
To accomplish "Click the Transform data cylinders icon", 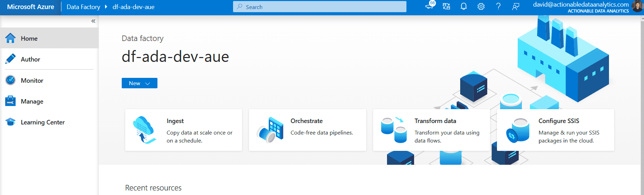I will (394, 130).
